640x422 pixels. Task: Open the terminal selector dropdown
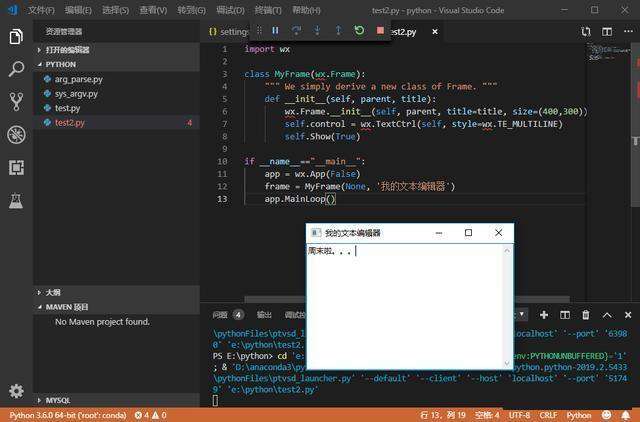coord(521,314)
